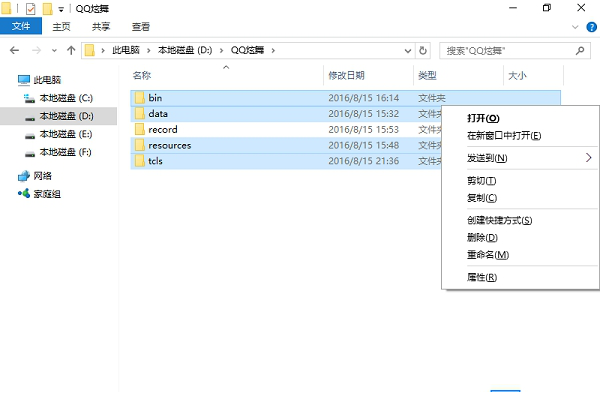Screen dimensions: 600x407
Task: Click QQ炫舞 in the address breadcrumb
Action: coord(247,50)
